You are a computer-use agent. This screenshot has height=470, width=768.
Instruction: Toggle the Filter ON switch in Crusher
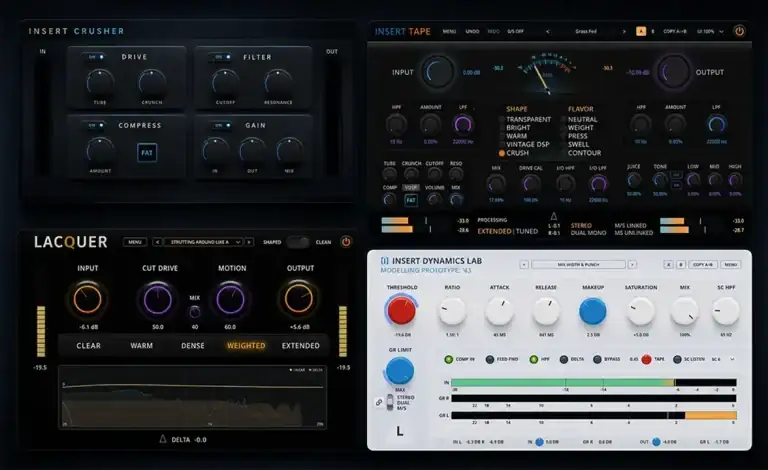[x=223, y=57]
